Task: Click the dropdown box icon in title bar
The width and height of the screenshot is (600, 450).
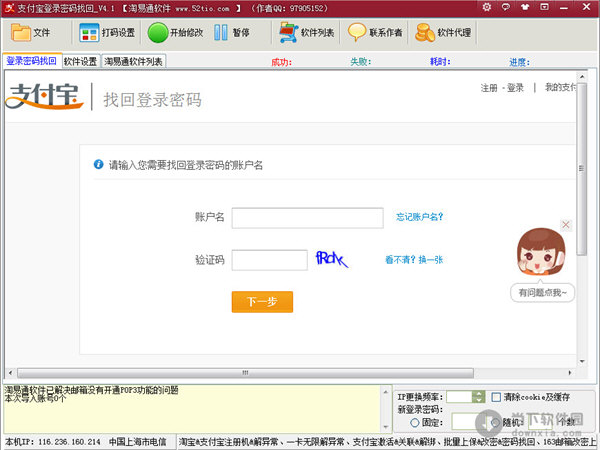Action: click(544, 7)
